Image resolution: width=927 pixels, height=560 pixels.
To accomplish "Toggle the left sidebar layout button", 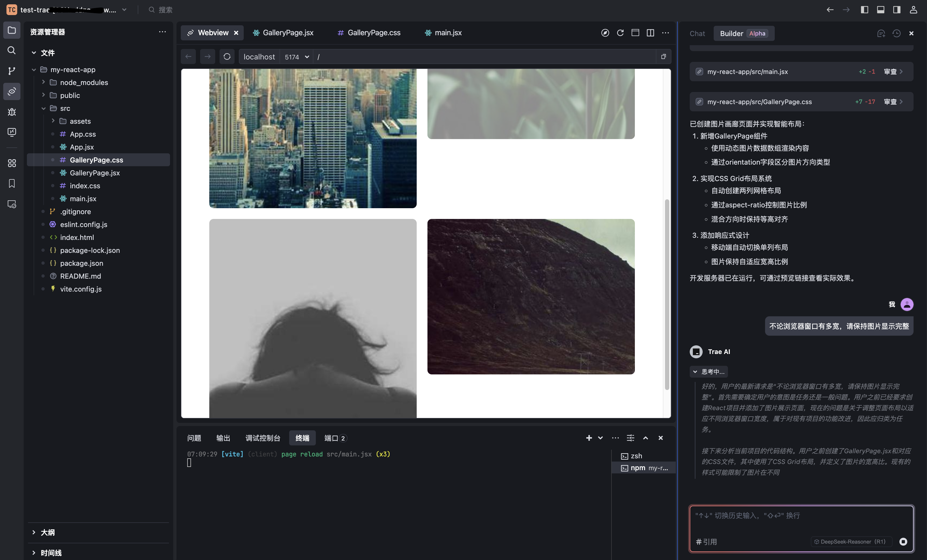I will coord(864,10).
